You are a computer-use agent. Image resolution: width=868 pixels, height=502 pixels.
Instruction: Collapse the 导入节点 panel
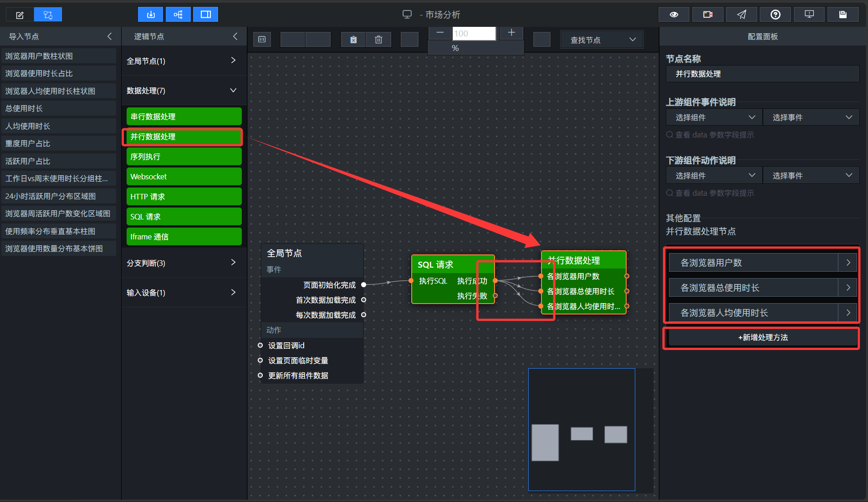(109, 36)
